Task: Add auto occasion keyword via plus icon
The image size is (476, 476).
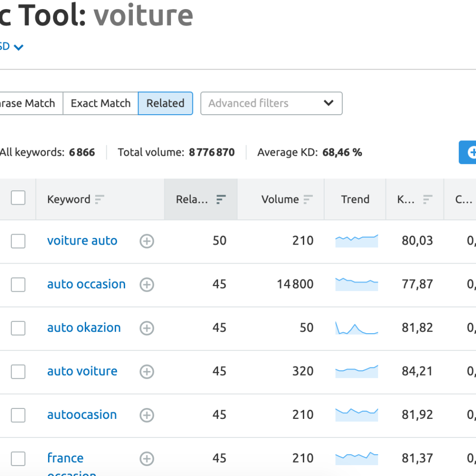Action: pos(147,285)
